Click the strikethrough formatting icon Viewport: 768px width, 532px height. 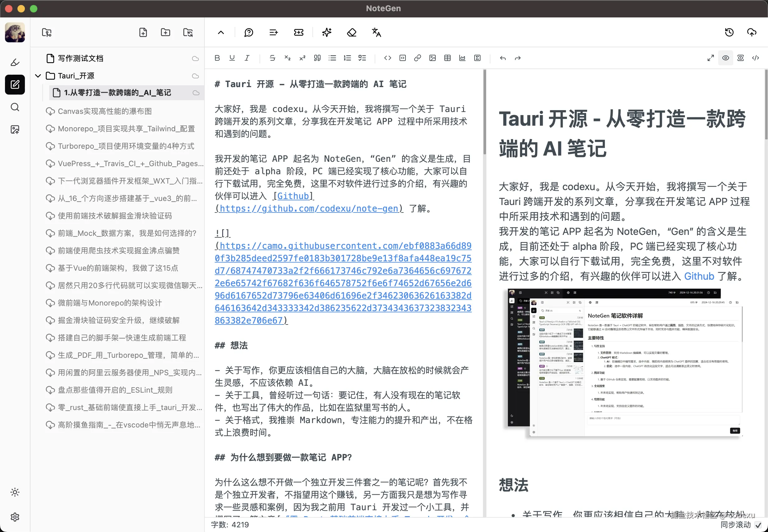click(272, 58)
